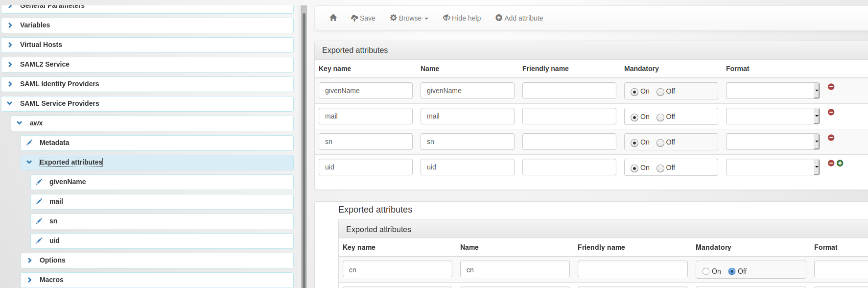Click the Save button

(x=363, y=18)
